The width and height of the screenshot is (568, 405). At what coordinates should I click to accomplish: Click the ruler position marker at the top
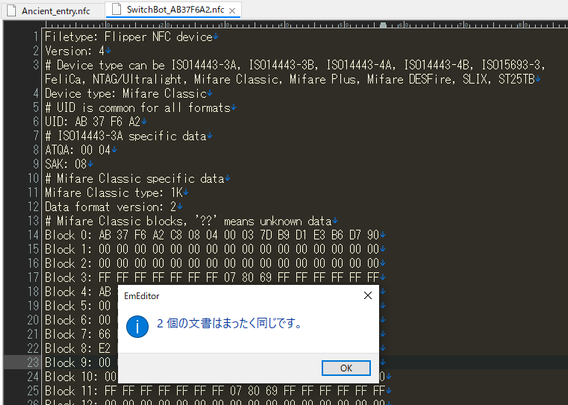(383, 25)
